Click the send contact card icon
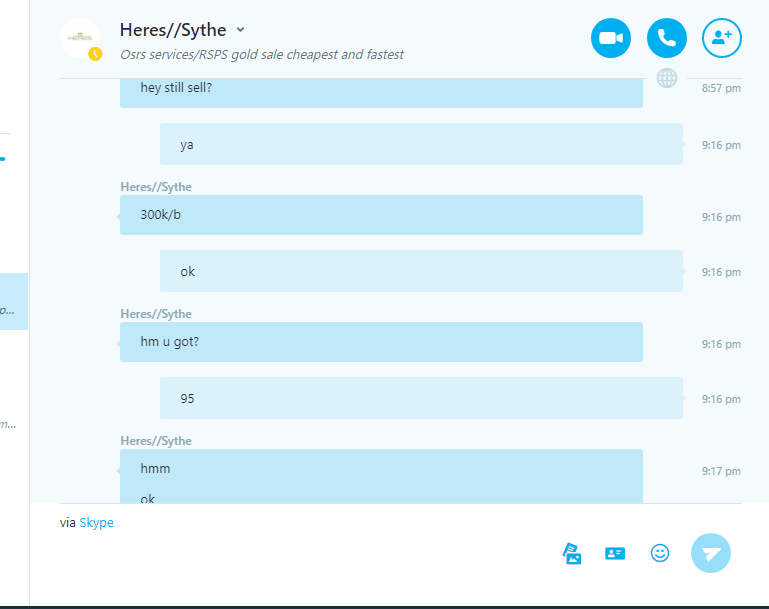 [x=615, y=554]
